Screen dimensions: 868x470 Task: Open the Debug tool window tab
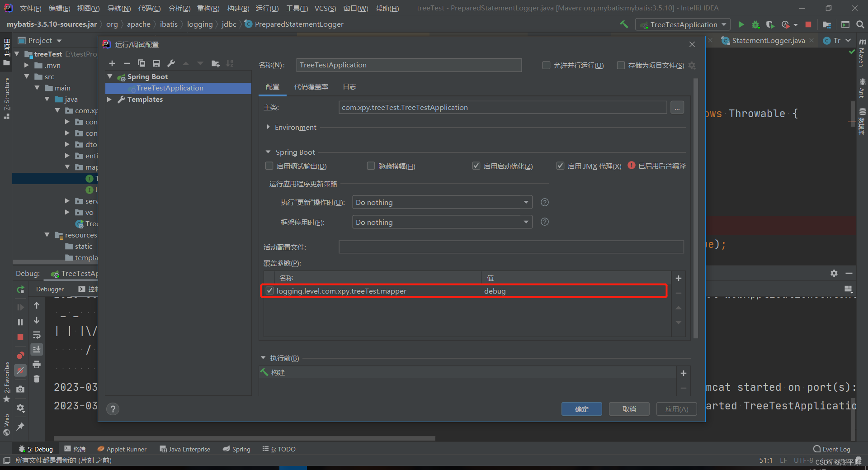[x=36, y=449]
